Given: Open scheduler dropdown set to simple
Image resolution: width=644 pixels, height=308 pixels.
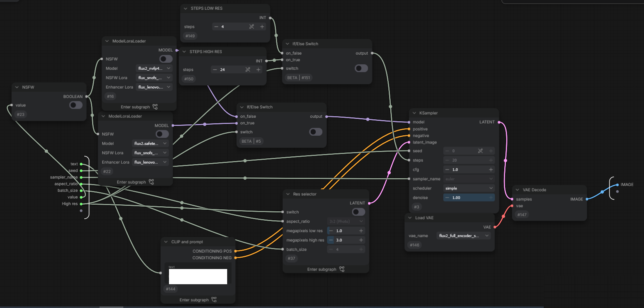Looking at the screenshot, I should (x=469, y=188).
